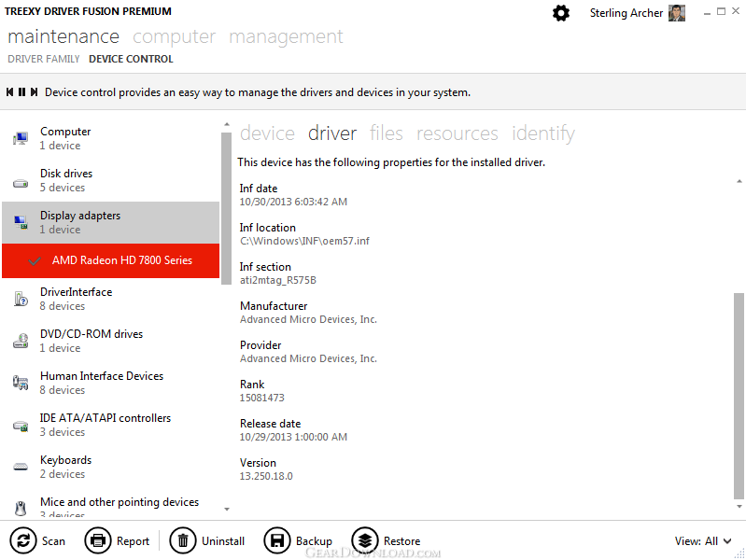Open the DRIVER FAMILY sub-tab
The height and width of the screenshot is (560, 746).
(x=44, y=59)
